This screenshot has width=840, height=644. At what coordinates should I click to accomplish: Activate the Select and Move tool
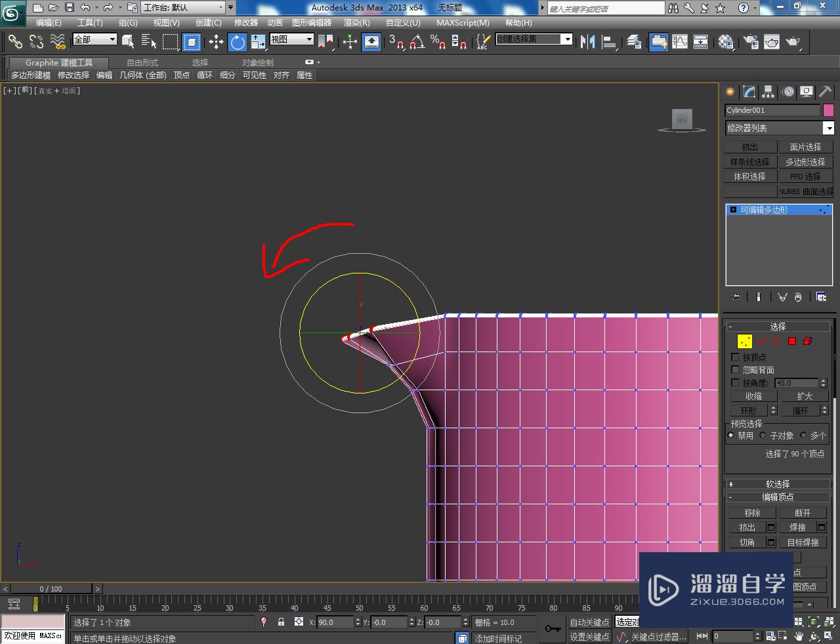coord(216,41)
